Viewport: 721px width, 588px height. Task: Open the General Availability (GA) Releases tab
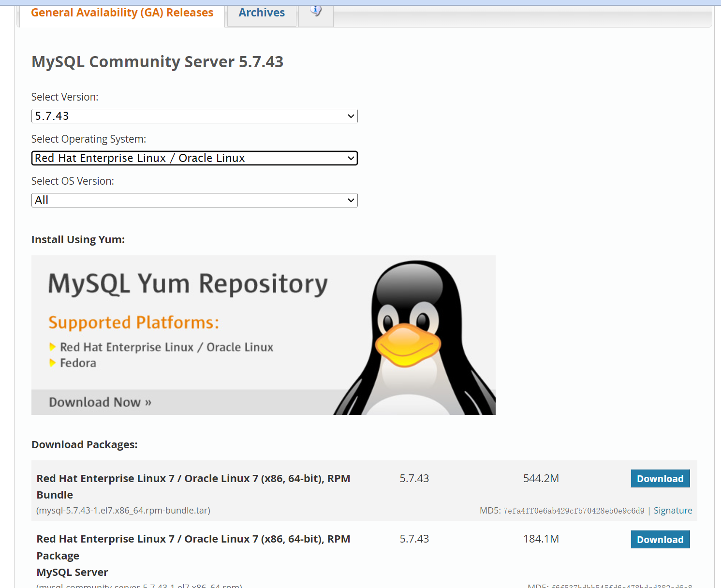[x=122, y=13]
